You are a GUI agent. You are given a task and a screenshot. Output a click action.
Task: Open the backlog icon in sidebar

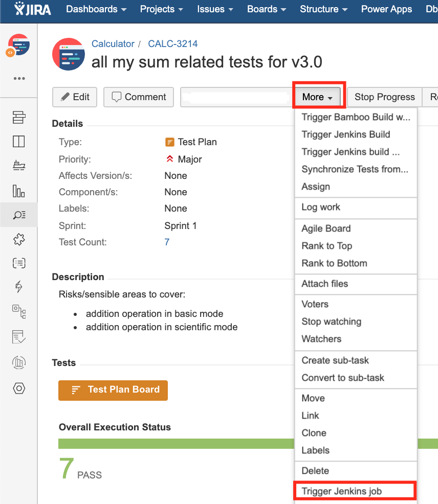(x=18, y=118)
